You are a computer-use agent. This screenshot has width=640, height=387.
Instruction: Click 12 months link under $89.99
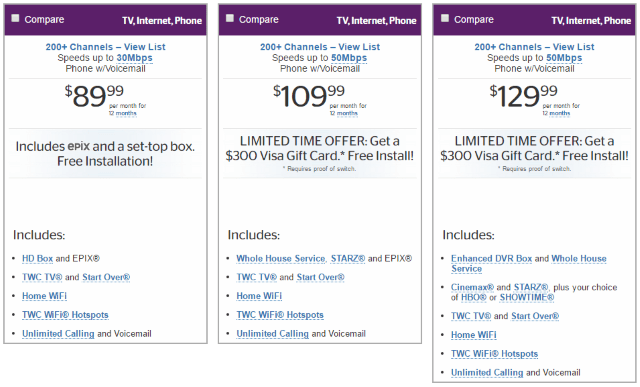(122, 113)
